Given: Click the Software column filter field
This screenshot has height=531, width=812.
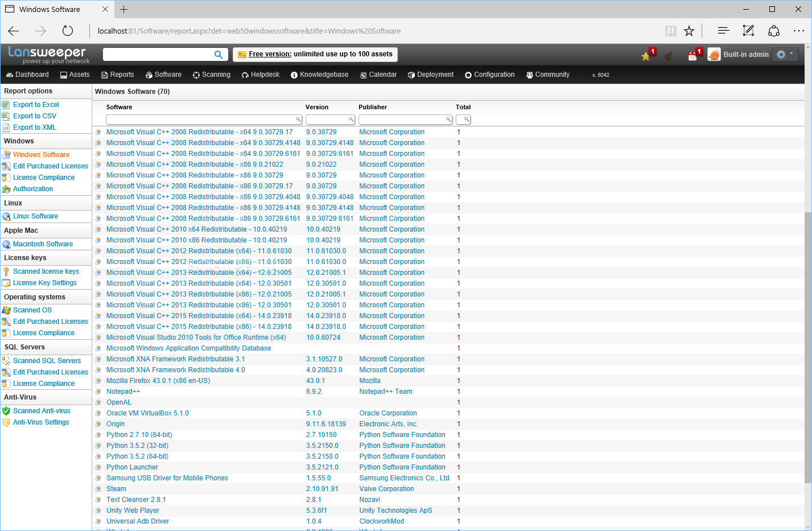Looking at the screenshot, I should (x=204, y=120).
